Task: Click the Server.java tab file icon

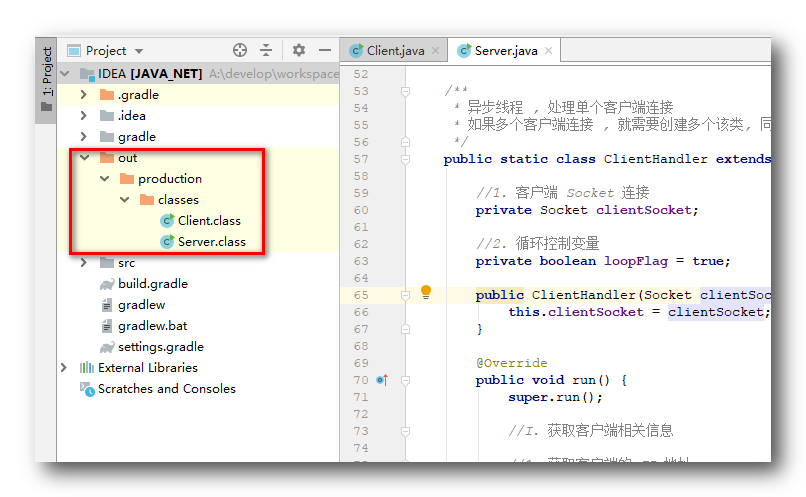Action: click(464, 50)
